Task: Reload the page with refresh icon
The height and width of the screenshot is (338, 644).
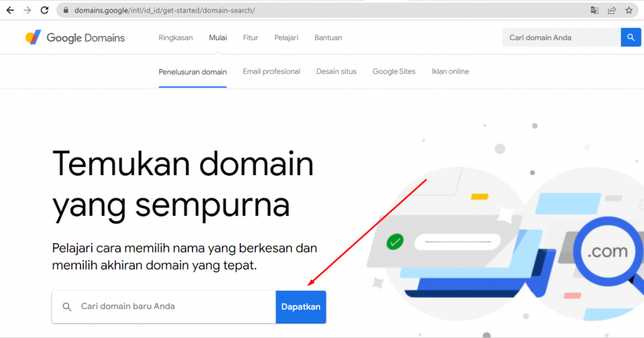Action: (44, 11)
